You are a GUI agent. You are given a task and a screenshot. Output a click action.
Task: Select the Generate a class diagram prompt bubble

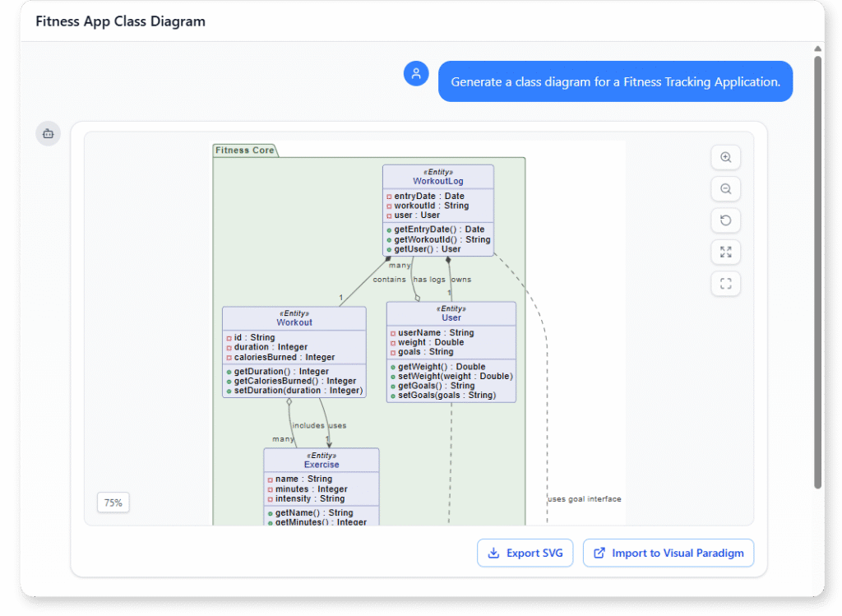[x=615, y=81]
